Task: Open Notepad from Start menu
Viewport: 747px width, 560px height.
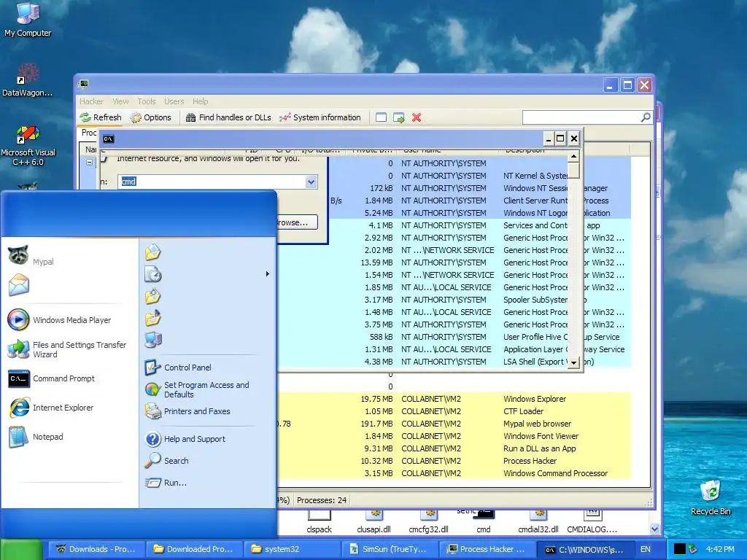Action: point(36,437)
